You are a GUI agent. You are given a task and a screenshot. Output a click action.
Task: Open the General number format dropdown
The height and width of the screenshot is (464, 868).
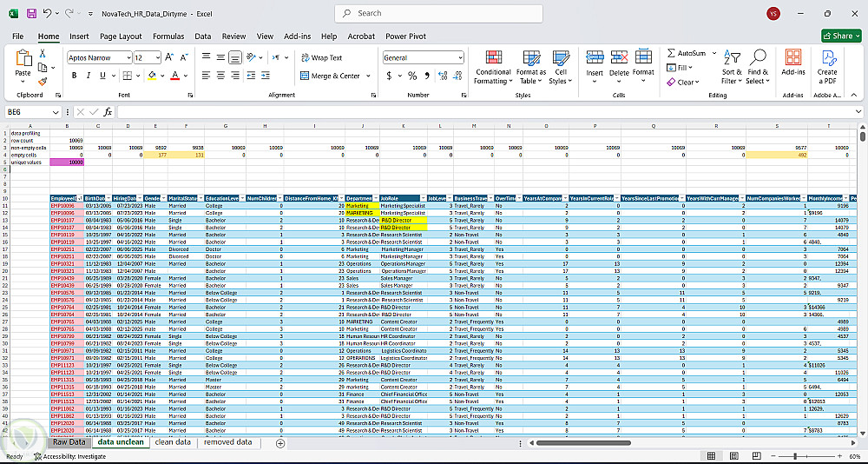tap(459, 57)
